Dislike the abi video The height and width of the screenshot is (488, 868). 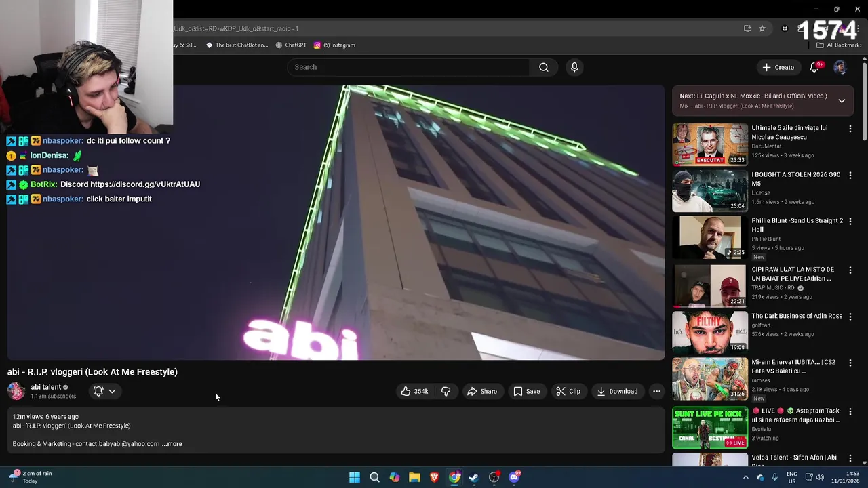446,391
